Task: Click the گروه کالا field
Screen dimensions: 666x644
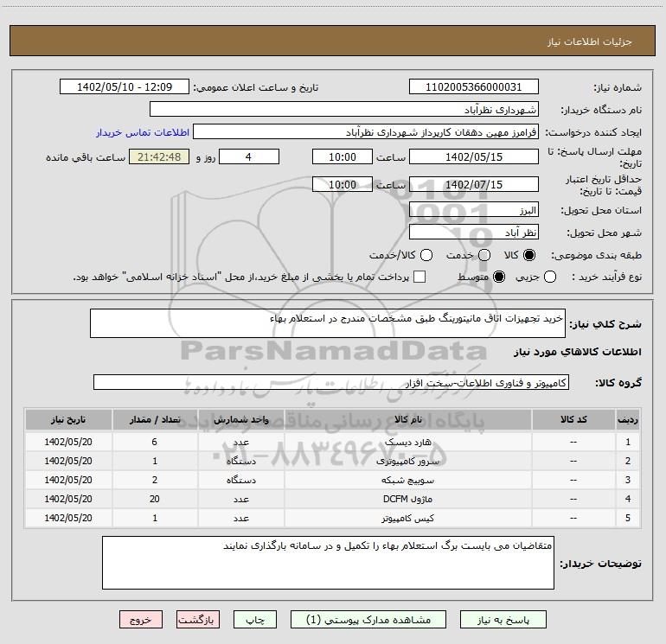Action: (x=330, y=382)
